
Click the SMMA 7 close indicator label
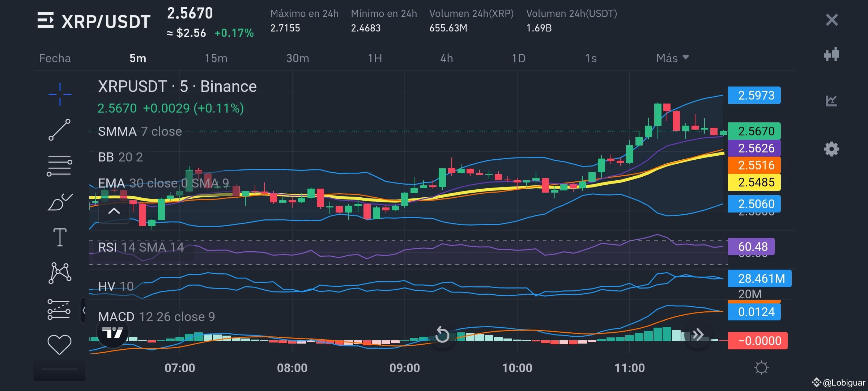[140, 131]
